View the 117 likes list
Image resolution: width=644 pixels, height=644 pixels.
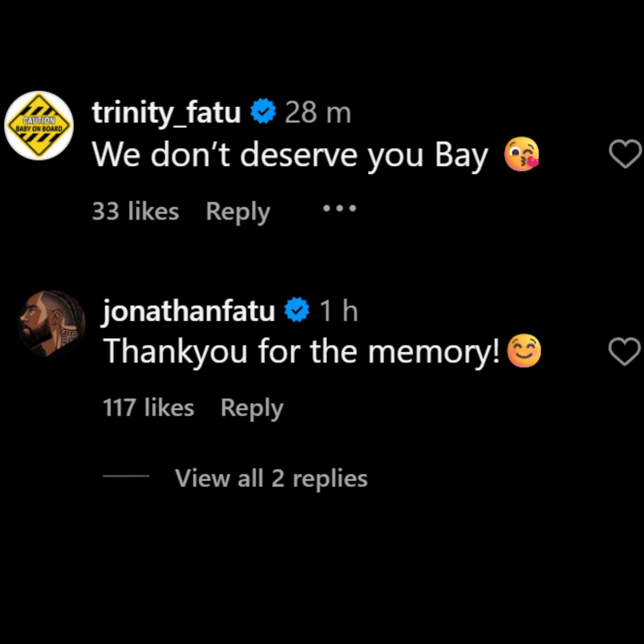tap(148, 408)
